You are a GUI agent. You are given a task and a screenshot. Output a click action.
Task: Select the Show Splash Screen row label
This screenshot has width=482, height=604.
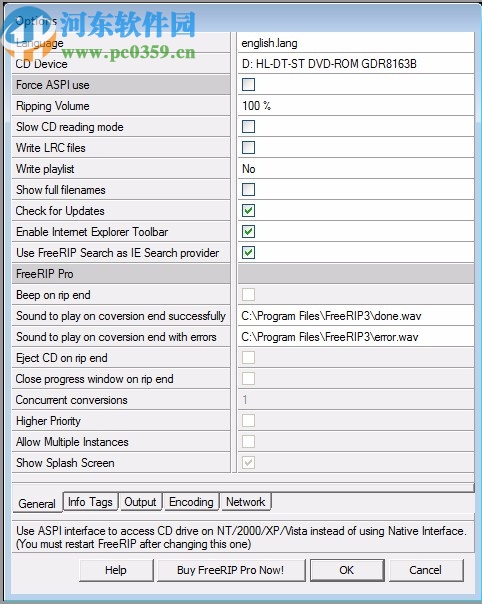pos(121,463)
